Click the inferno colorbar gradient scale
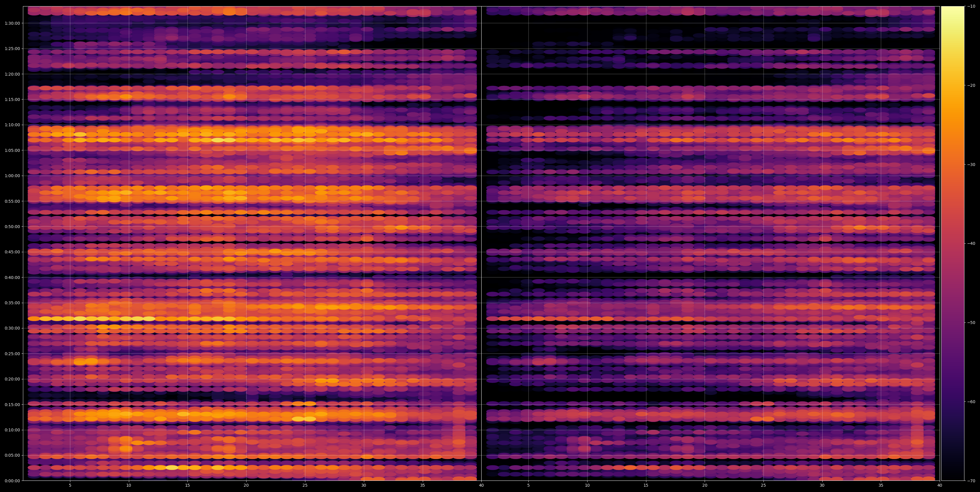 tap(953, 244)
